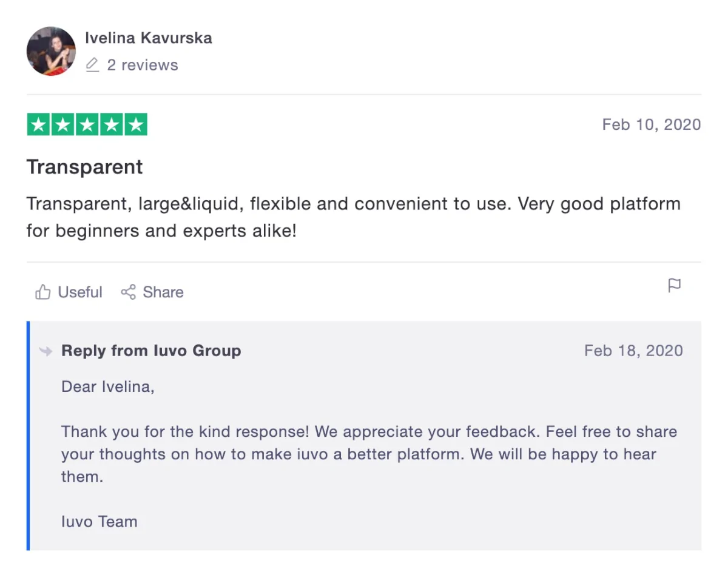Select the second green rating star

pos(63,125)
